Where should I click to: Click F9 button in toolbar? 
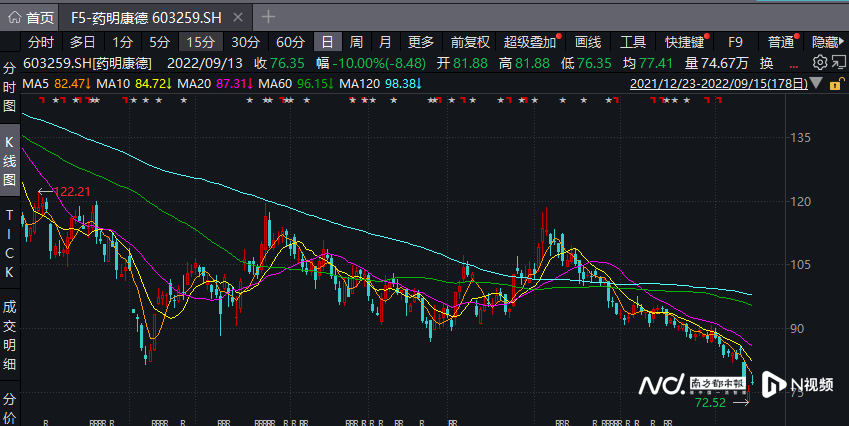735,42
